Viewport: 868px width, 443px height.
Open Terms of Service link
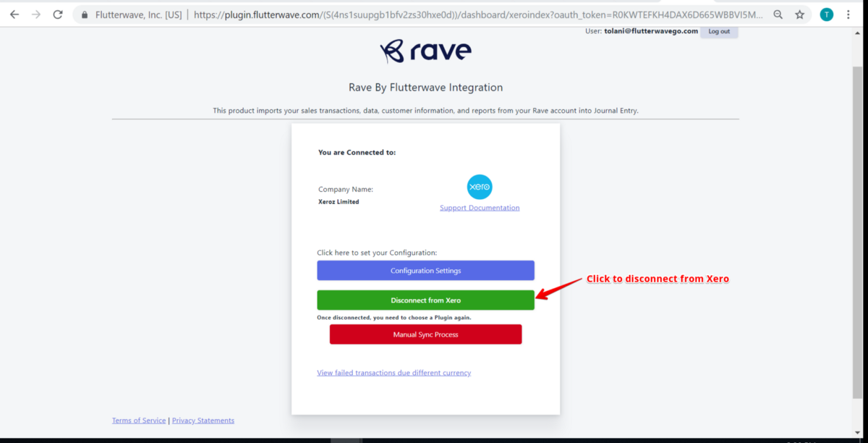[139, 421]
